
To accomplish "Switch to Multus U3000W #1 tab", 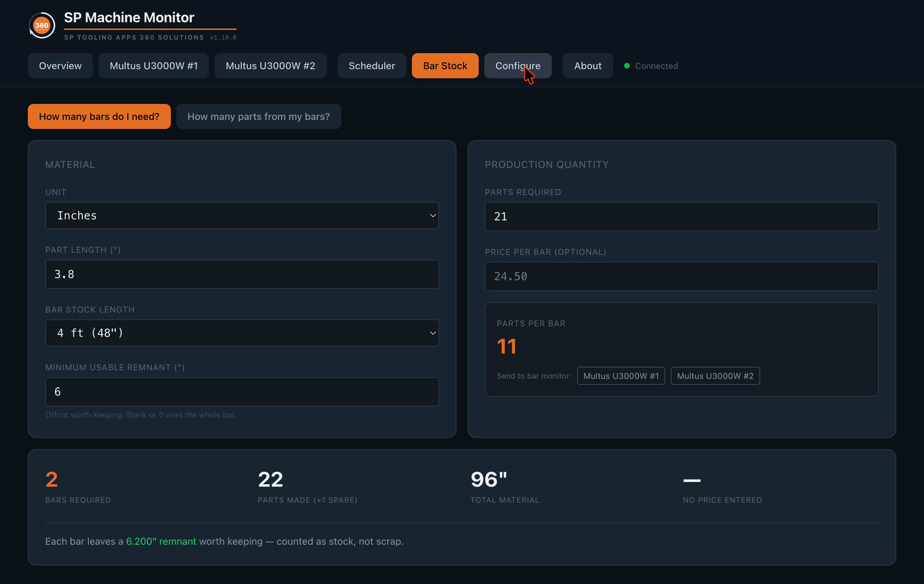I will pyautogui.click(x=154, y=66).
